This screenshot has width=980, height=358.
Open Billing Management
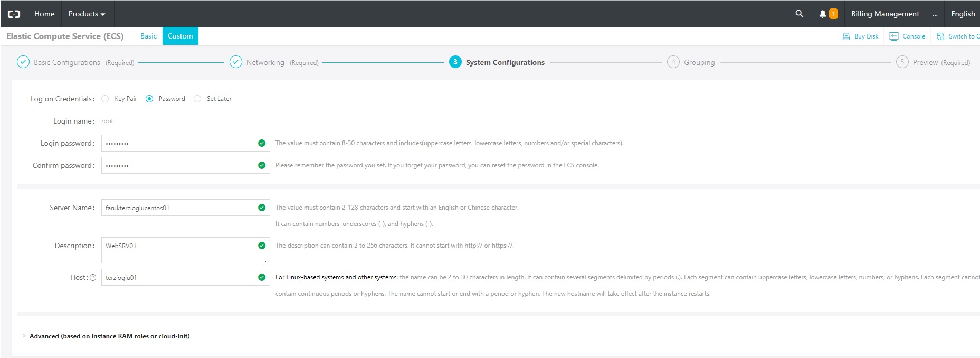tap(885, 14)
